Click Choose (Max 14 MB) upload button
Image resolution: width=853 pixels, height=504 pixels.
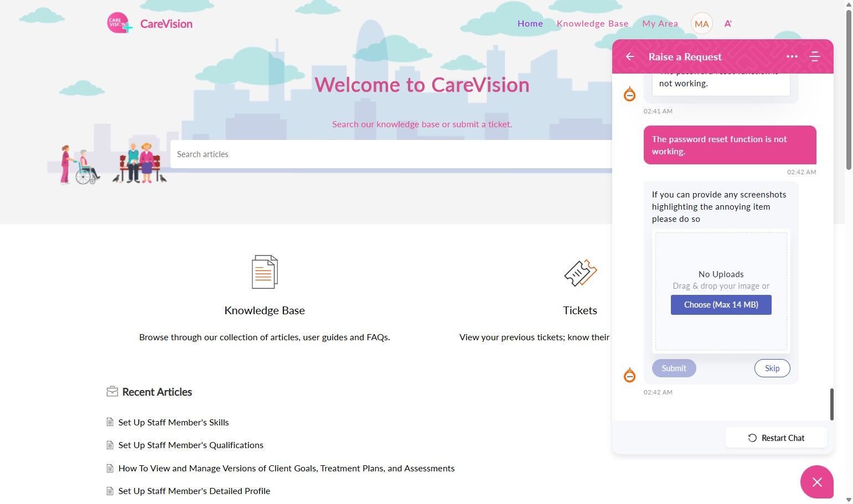click(721, 305)
